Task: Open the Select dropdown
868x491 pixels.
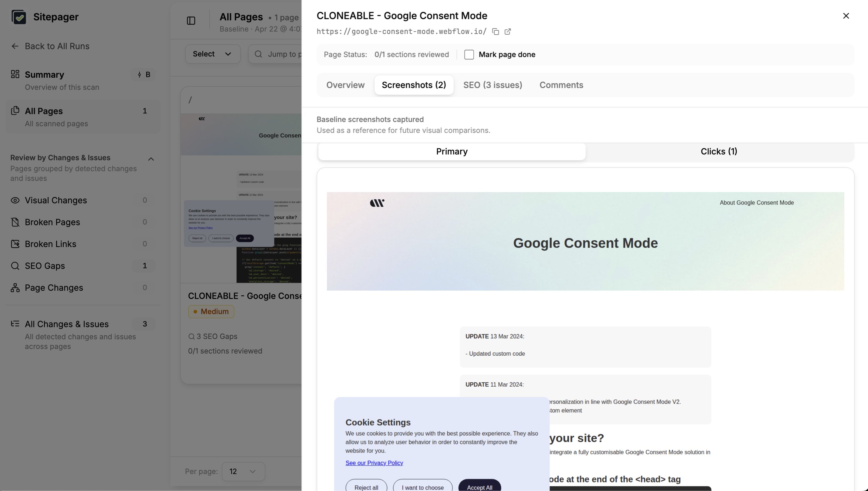Action: pyautogui.click(x=213, y=54)
